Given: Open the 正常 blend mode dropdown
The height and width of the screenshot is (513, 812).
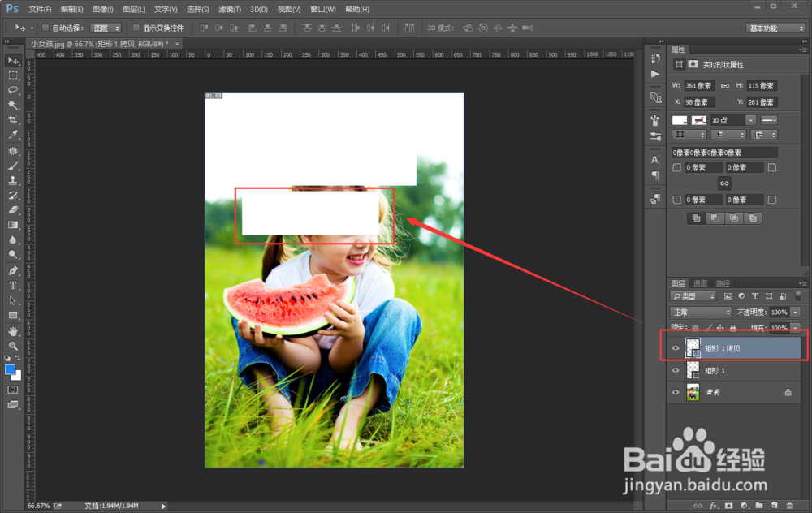Looking at the screenshot, I should 701,313.
